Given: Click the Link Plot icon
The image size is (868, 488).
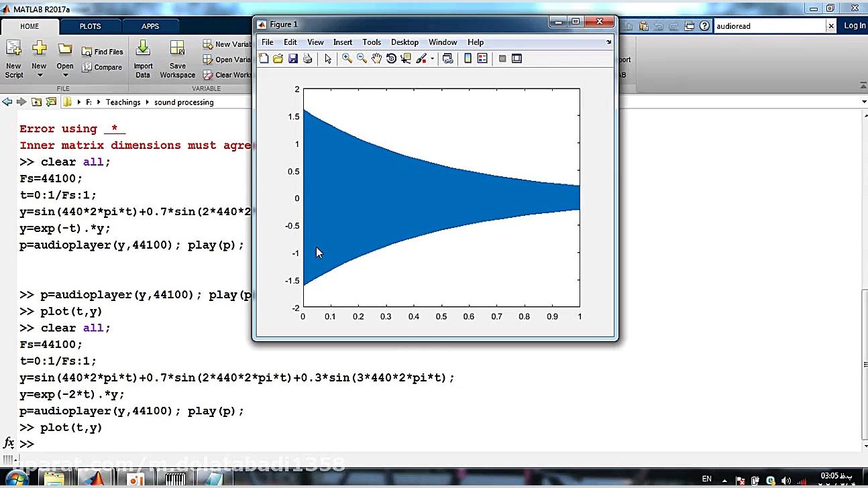Looking at the screenshot, I should pyautogui.click(x=448, y=59).
